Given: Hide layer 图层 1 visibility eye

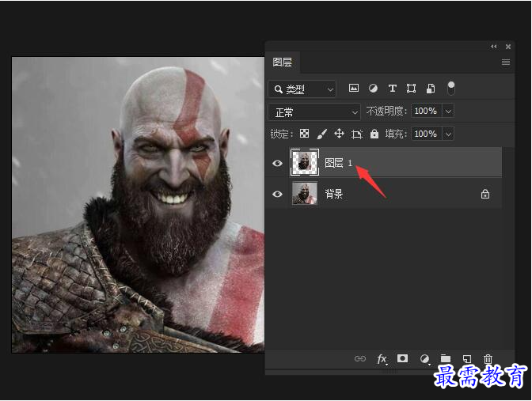Looking at the screenshot, I should click(x=277, y=163).
